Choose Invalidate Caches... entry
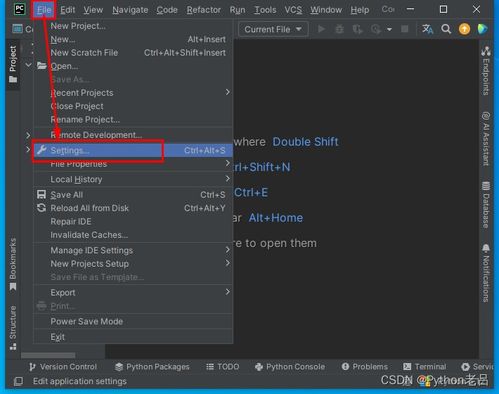Screen dimensions: 499x394 (133, 235)
